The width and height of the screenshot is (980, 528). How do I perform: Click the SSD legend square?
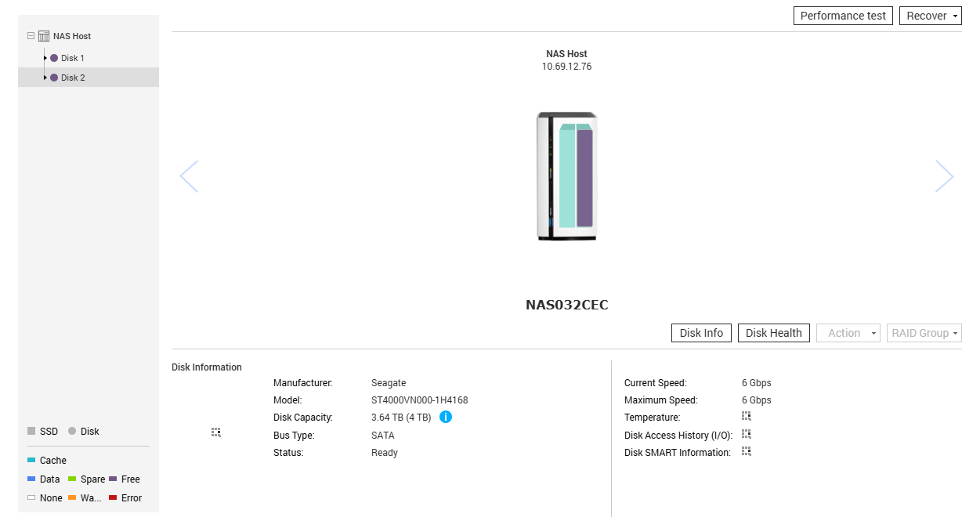click(31, 431)
